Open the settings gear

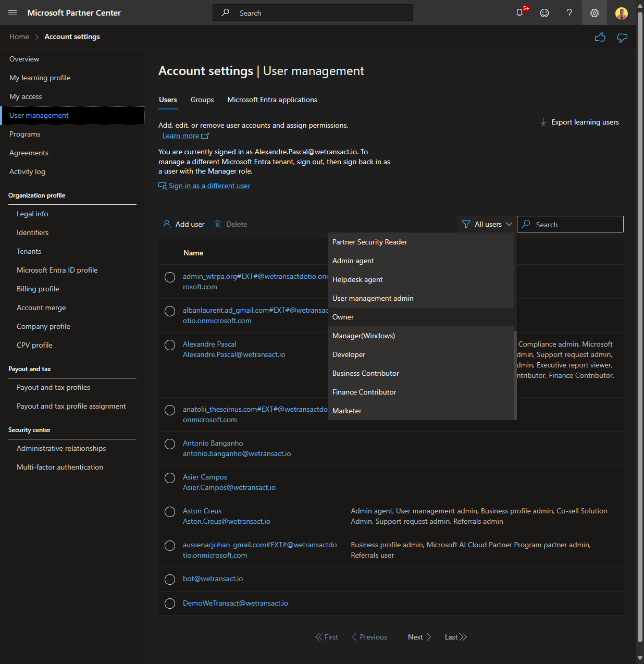tap(595, 13)
